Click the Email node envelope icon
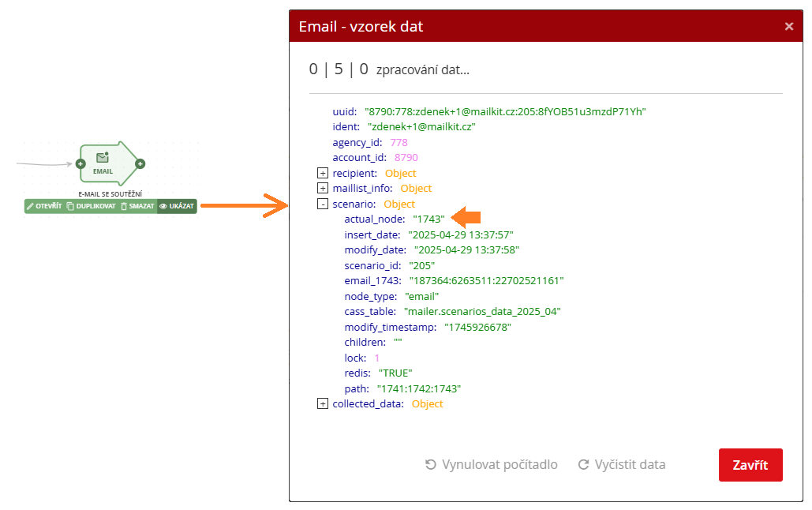Viewport: 812px width, 510px height. [103, 158]
